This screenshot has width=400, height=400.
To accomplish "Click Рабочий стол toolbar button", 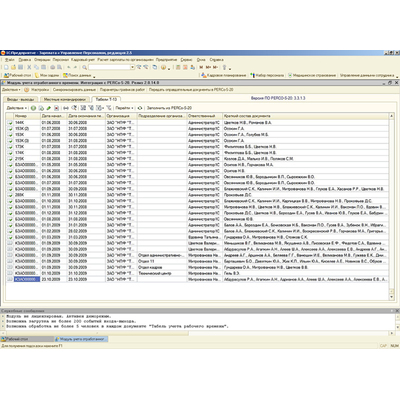I will pos(17,75).
